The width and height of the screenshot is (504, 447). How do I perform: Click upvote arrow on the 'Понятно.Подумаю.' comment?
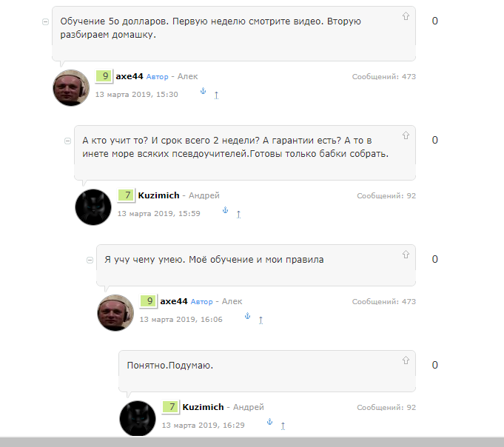coord(406,360)
